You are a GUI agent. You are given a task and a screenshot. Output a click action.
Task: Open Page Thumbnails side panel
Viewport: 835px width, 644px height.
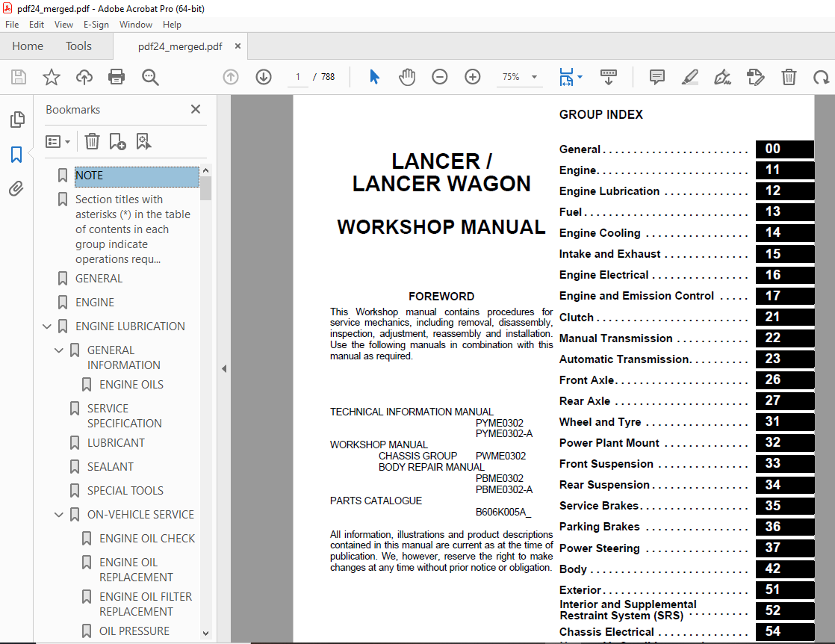(x=17, y=120)
